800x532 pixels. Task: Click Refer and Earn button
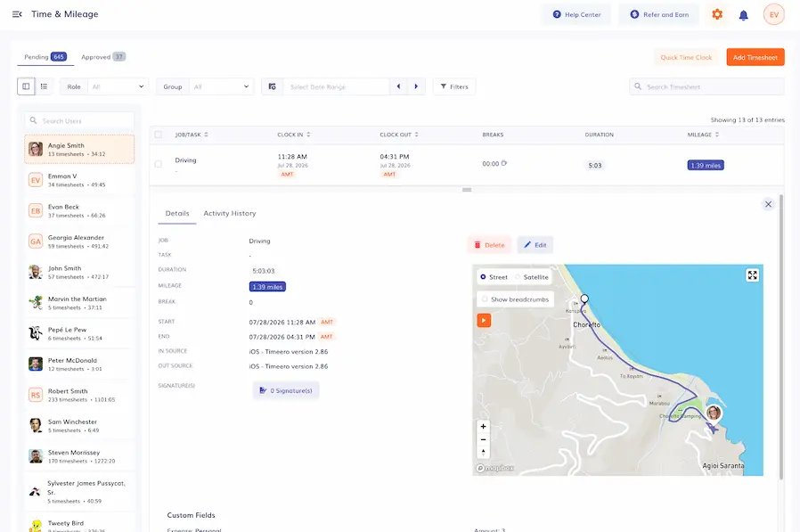[x=659, y=14]
